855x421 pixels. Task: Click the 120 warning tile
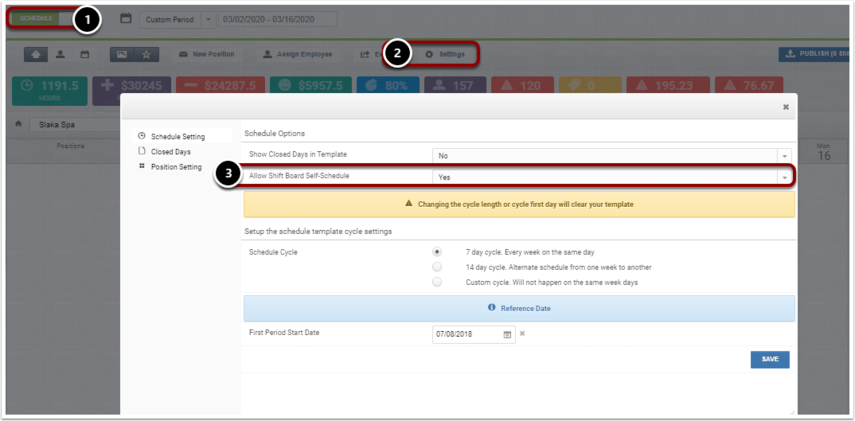[522, 86]
